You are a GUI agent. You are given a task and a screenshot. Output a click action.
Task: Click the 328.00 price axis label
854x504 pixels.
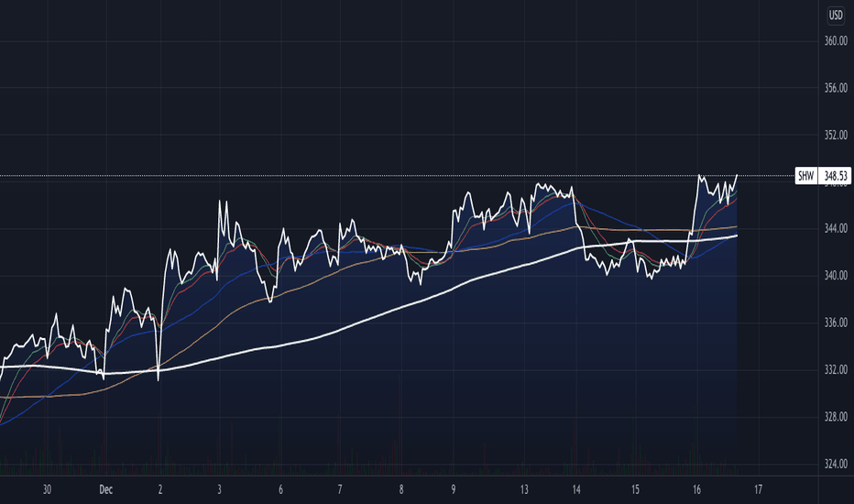coord(836,417)
